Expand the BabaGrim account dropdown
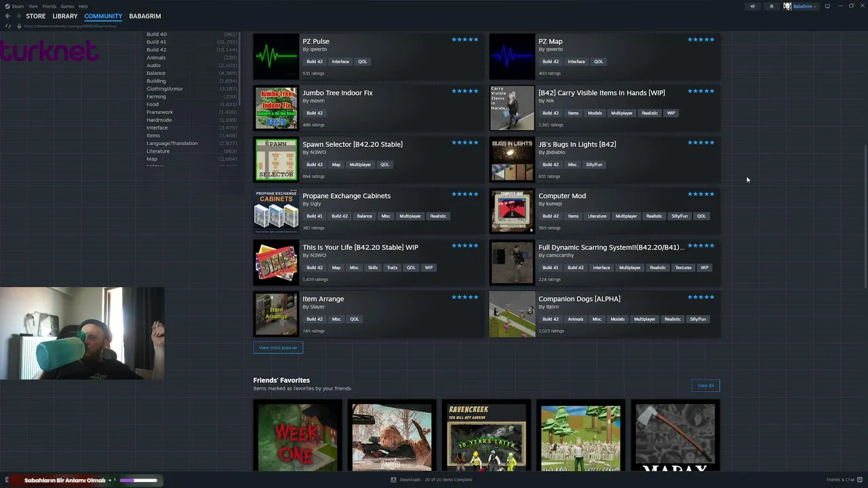Viewport: 868px width, 488px height. [806, 6]
